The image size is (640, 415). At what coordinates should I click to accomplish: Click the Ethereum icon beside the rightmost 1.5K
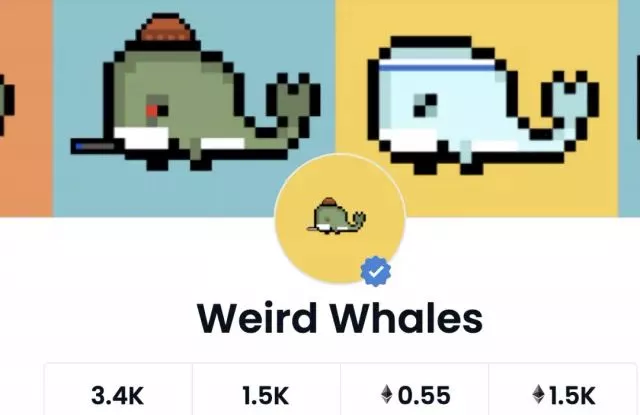(539, 395)
